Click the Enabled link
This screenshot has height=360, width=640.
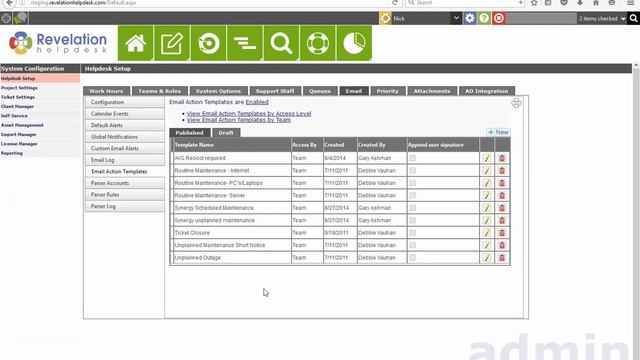(x=257, y=102)
